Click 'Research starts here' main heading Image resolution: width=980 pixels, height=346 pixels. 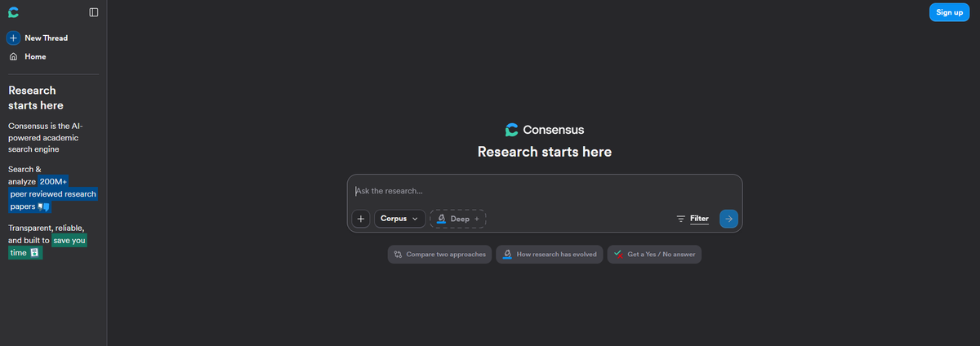544,152
